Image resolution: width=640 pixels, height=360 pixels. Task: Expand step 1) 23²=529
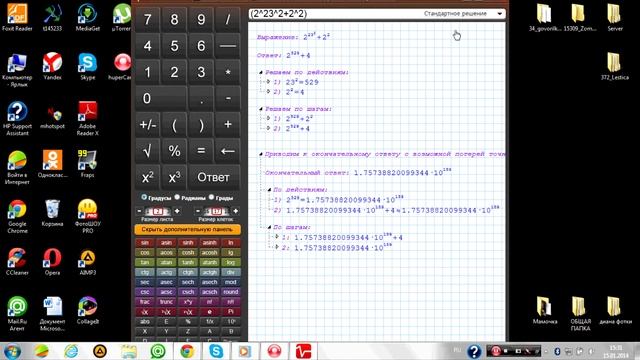(x=268, y=82)
